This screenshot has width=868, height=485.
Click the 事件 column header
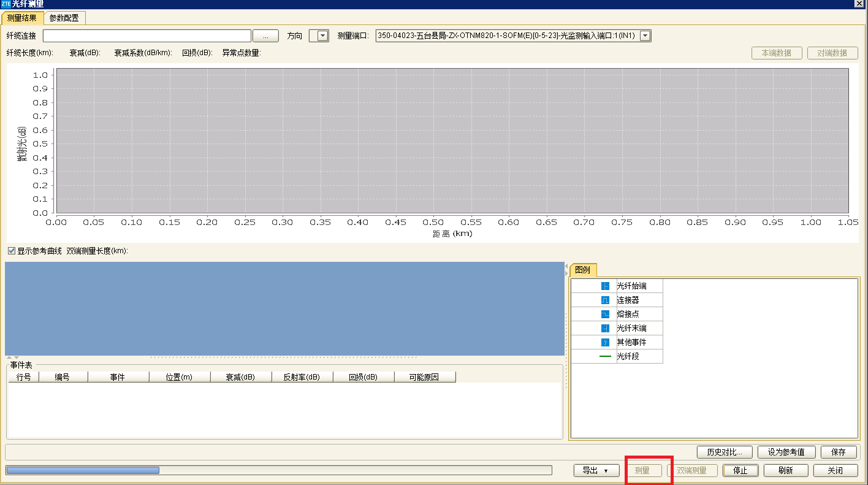click(x=119, y=377)
